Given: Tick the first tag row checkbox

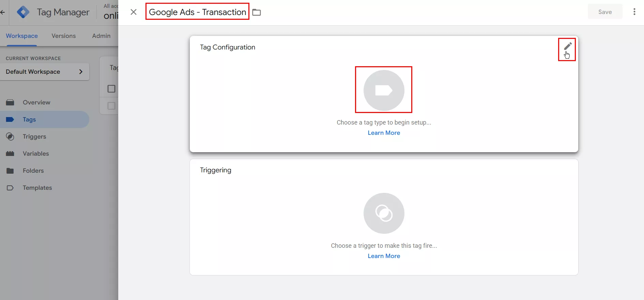Looking at the screenshot, I should pos(111,106).
